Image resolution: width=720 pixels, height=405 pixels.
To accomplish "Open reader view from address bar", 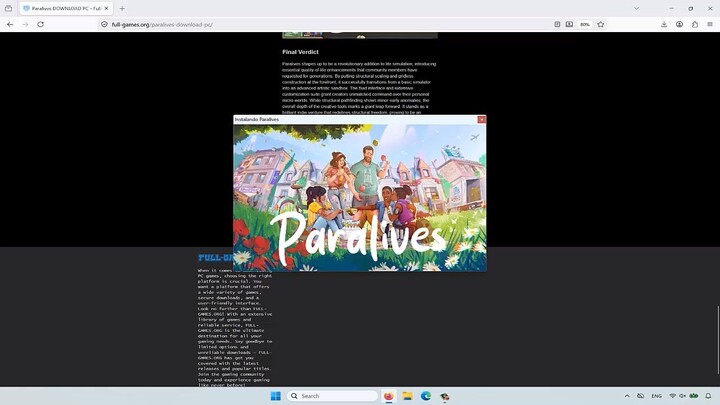I will tap(557, 24).
